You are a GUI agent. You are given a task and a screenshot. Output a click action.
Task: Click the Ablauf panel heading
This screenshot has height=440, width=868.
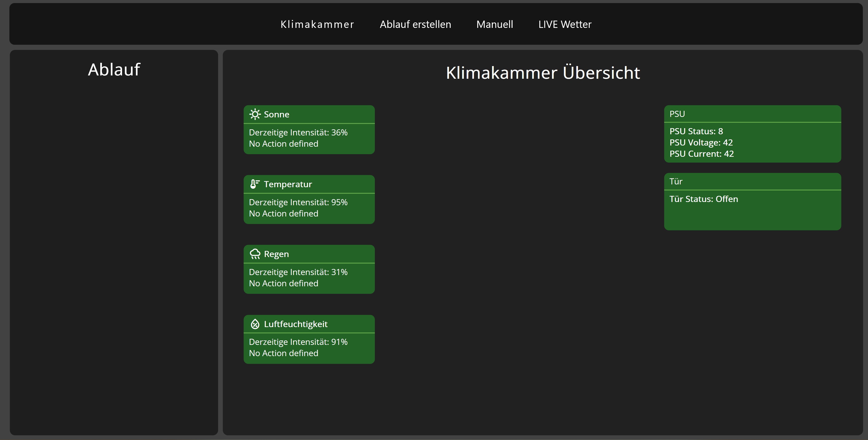[114, 70]
